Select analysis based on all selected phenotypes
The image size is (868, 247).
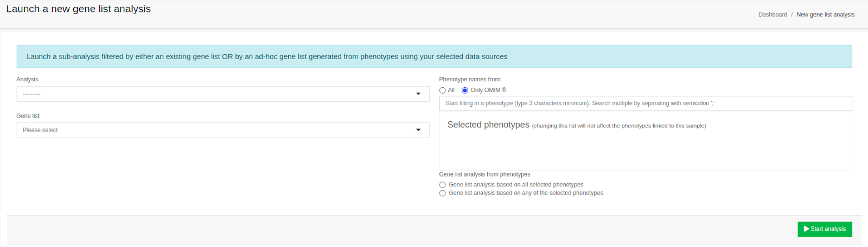443,185
